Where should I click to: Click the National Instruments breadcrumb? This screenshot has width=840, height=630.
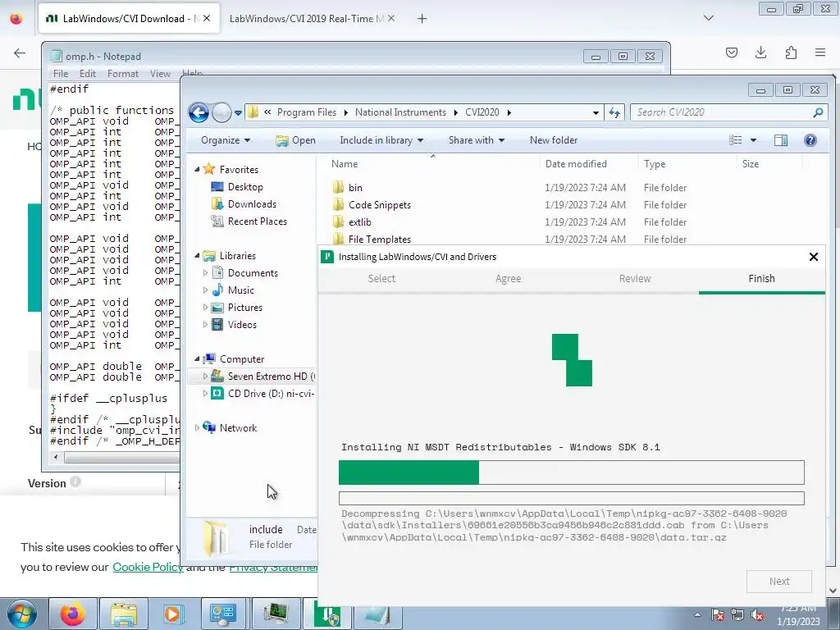[x=400, y=112]
